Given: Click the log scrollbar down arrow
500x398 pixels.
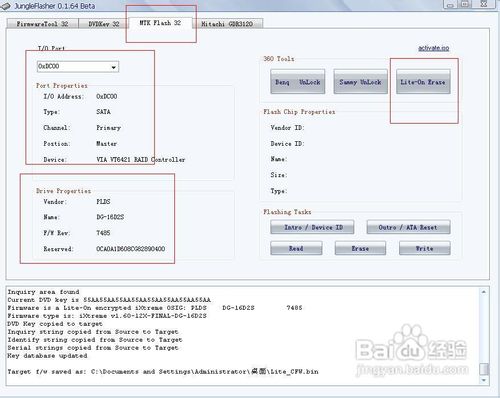Looking at the screenshot, I should click(484, 380).
